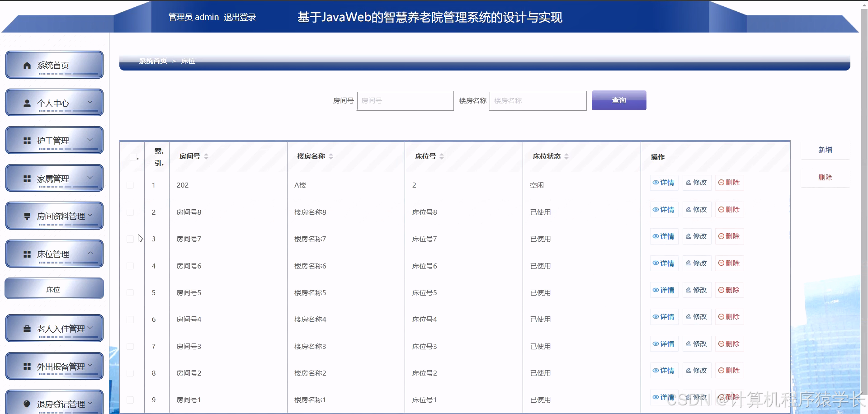The width and height of the screenshot is (868, 414).
Task: Expand the 外出报备管理 menu
Action: [x=54, y=366]
